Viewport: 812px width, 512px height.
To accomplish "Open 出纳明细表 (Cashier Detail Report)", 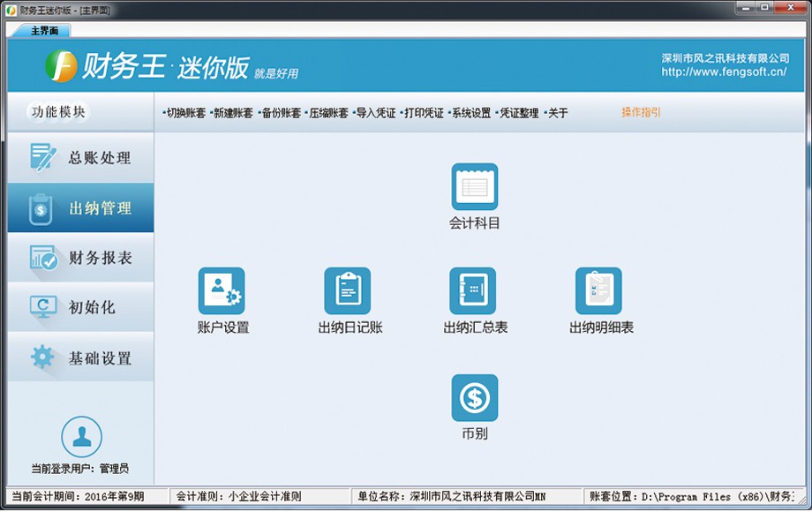I will click(x=599, y=290).
